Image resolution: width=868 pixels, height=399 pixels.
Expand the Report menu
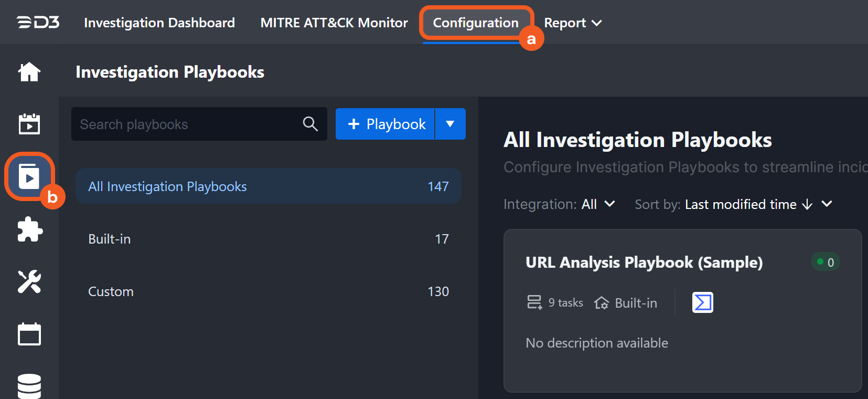coord(573,23)
